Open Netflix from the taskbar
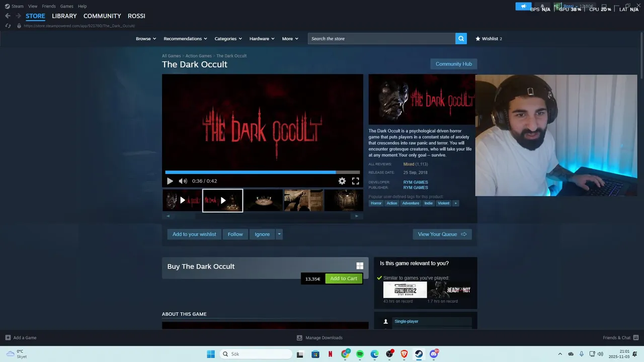Viewport: 644px width, 362px height. tap(330, 354)
